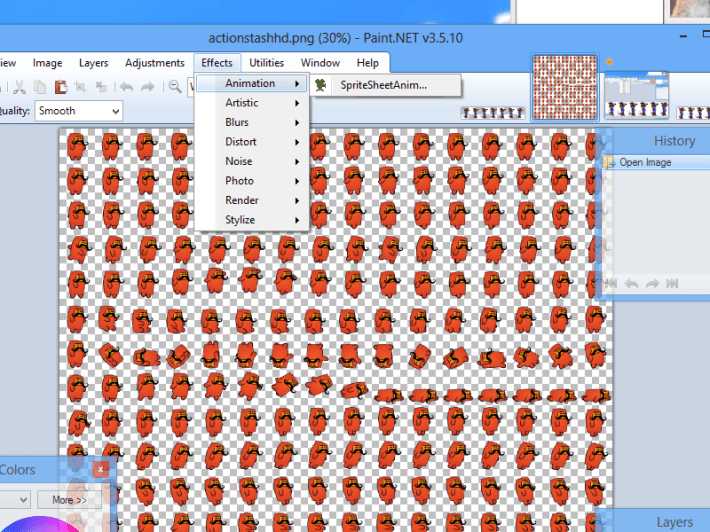Click the Paste clipboard icon
The width and height of the screenshot is (710, 532).
click(x=61, y=86)
